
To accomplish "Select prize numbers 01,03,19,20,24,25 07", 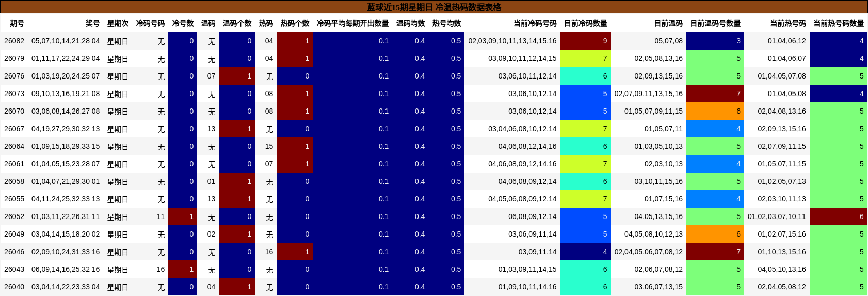I will point(66,76).
